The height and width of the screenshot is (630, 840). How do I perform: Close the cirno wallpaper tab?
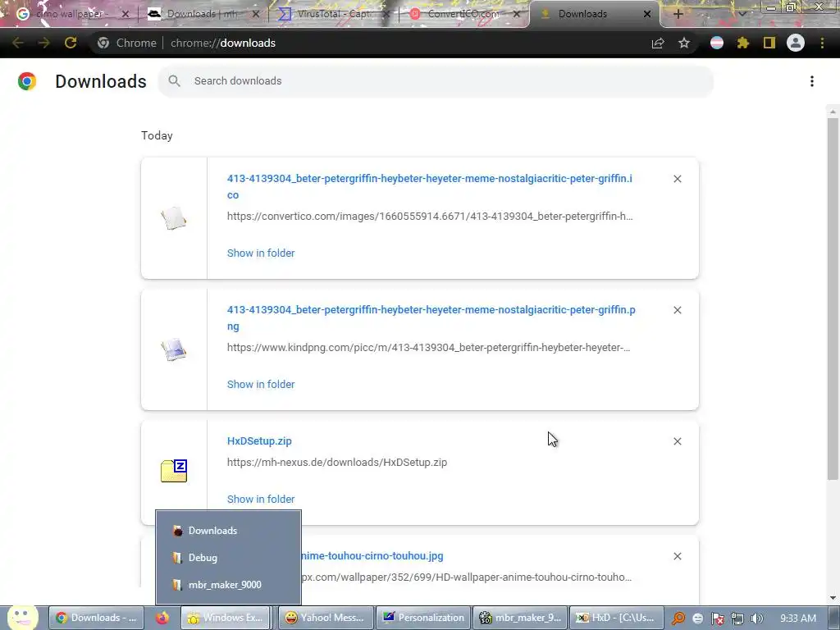(x=126, y=14)
